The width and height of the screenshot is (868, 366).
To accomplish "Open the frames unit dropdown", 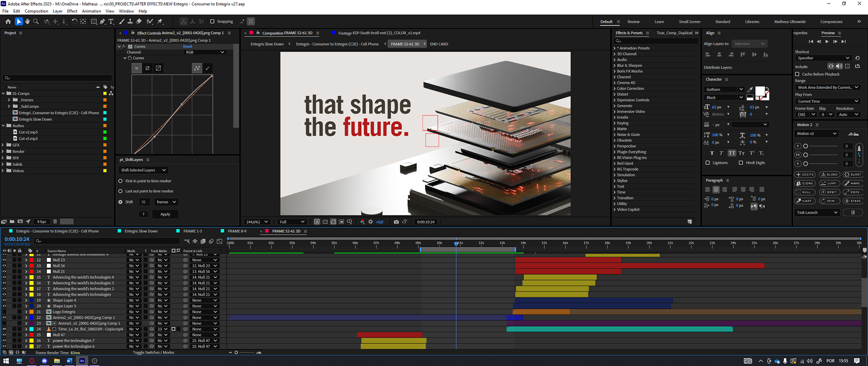I will tap(166, 202).
